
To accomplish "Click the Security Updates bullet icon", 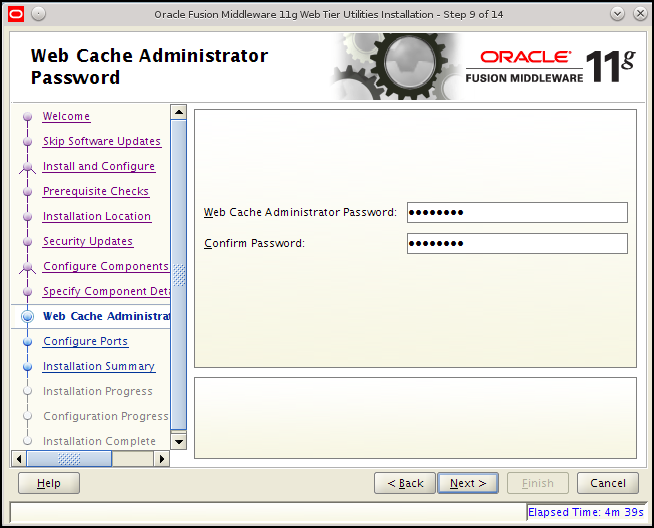I will pyautogui.click(x=28, y=242).
